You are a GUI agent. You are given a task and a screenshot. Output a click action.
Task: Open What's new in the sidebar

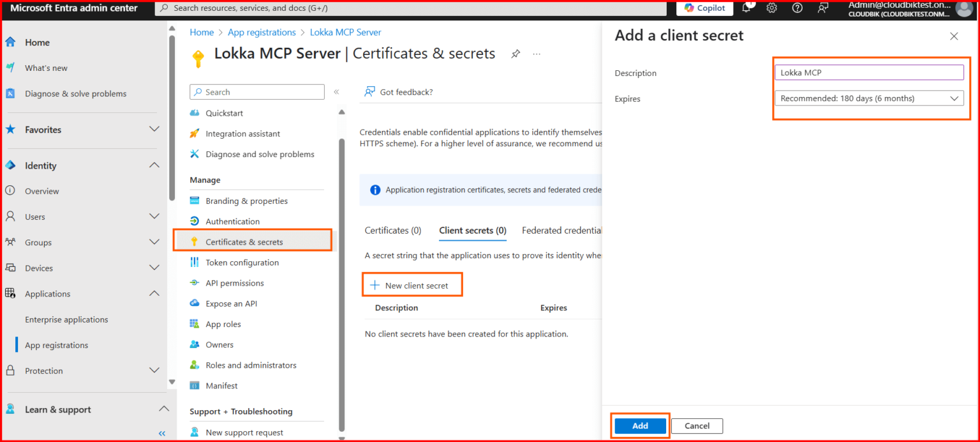point(45,68)
